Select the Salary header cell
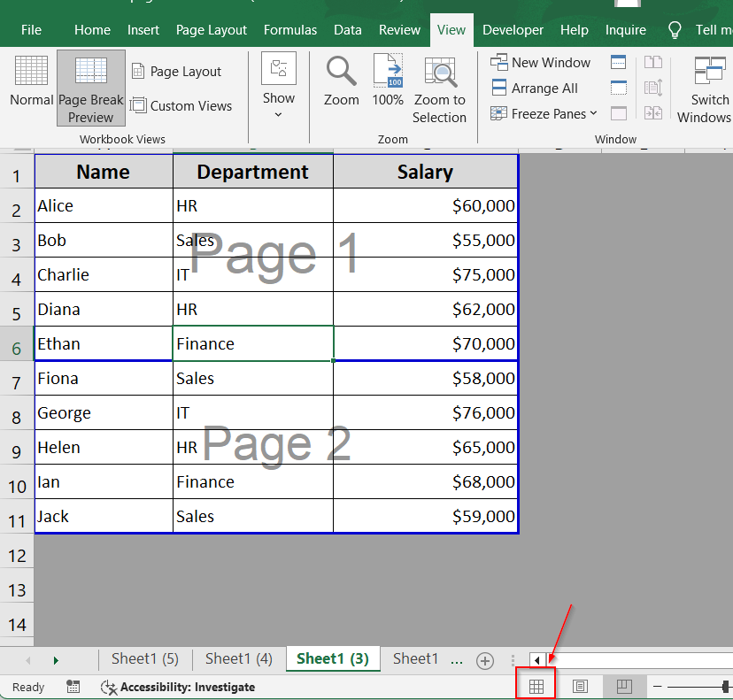Image resolution: width=733 pixels, height=700 pixels. [x=426, y=172]
